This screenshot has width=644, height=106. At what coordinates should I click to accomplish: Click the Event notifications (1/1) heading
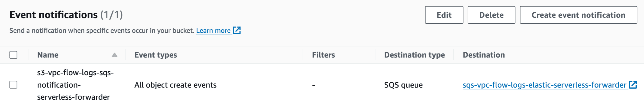[x=66, y=15]
